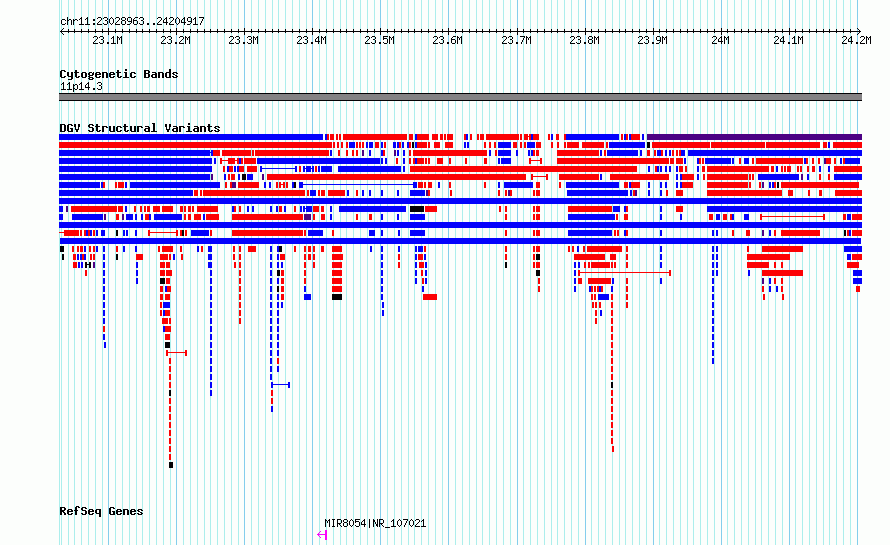Screen dimensions: 890x545
Task: Select the magenta MIR8054 gene arrow glyph
Action: pos(322,535)
